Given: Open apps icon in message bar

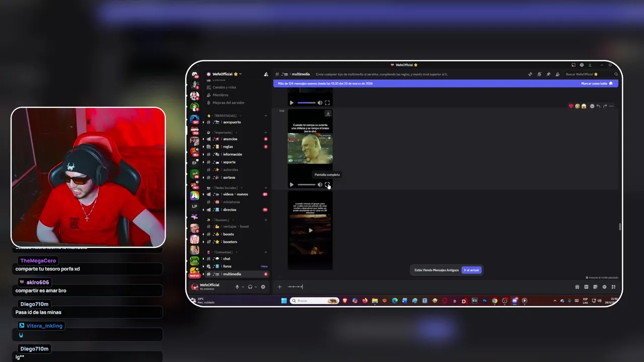Looking at the screenshot, I should tap(613, 287).
